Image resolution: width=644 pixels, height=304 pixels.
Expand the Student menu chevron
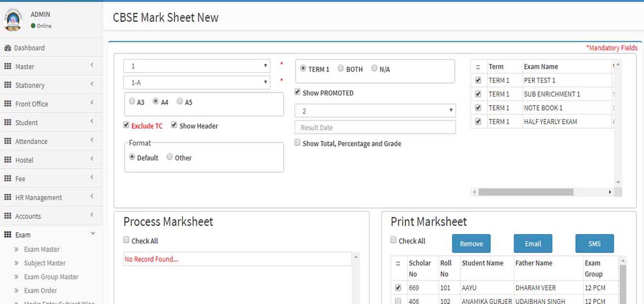(x=92, y=122)
